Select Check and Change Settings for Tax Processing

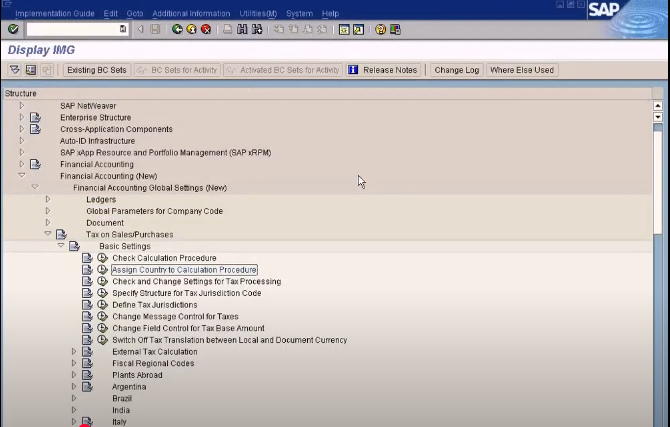(197, 281)
